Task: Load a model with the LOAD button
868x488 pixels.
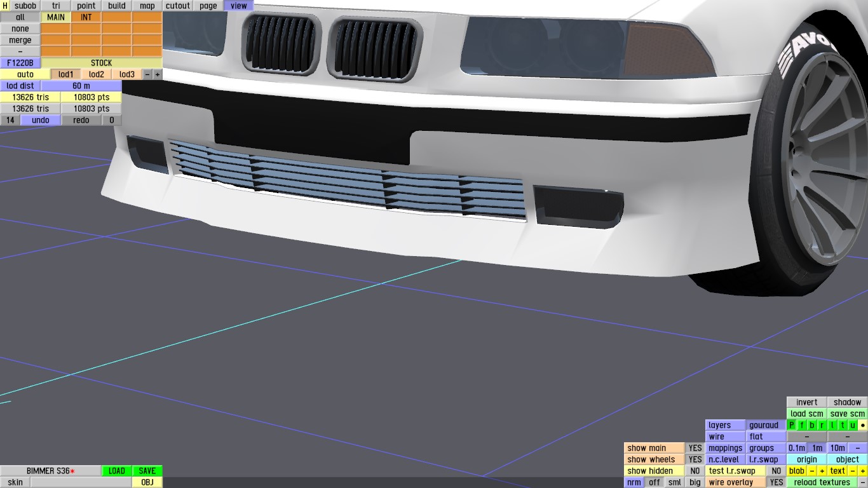Action: click(x=117, y=471)
